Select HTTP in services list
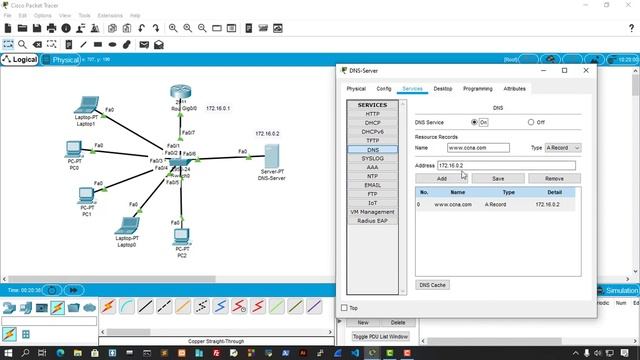This screenshot has height=360, width=640. click(x=373, y=114)
